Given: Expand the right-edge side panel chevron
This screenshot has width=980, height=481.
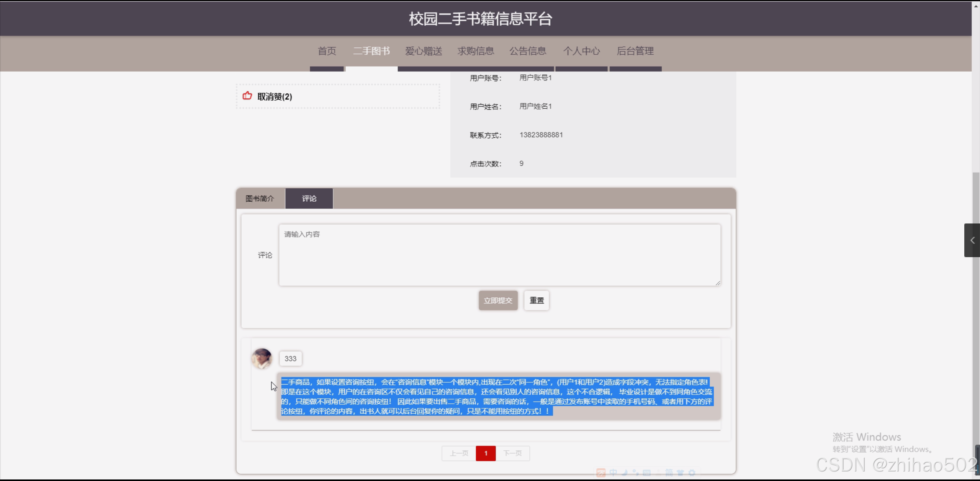Looking at the screenshot, I should [x=972, y=240].
